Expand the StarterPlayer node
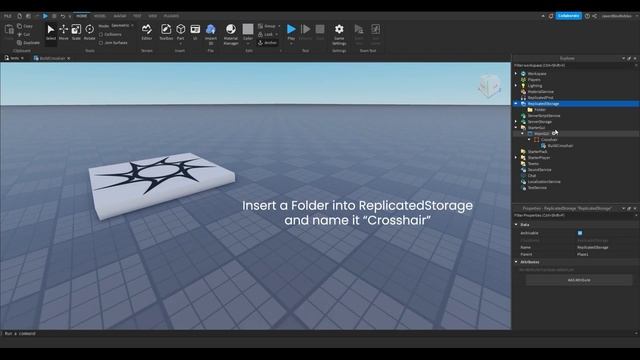640x360 pixels. coord(516,158)
